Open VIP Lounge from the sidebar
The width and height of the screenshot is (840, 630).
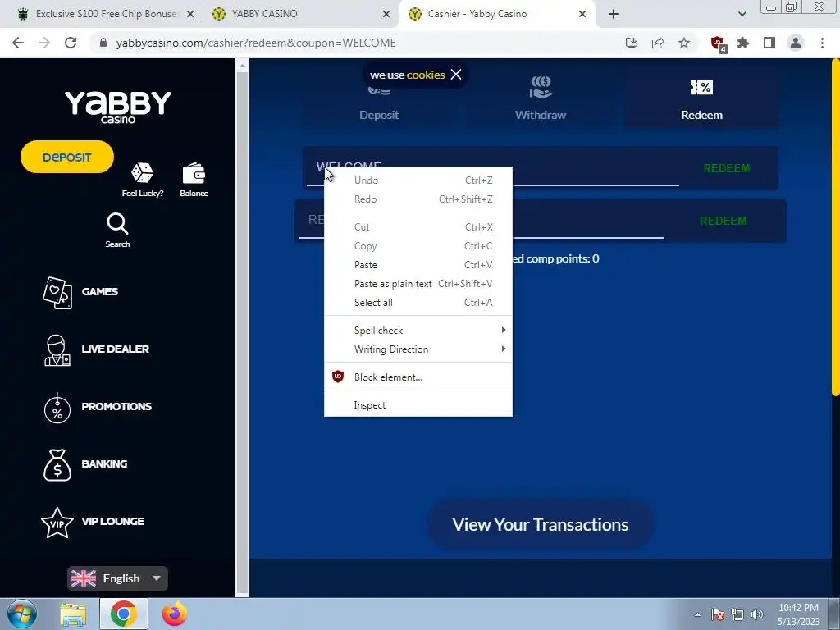(x=93, y=523)
